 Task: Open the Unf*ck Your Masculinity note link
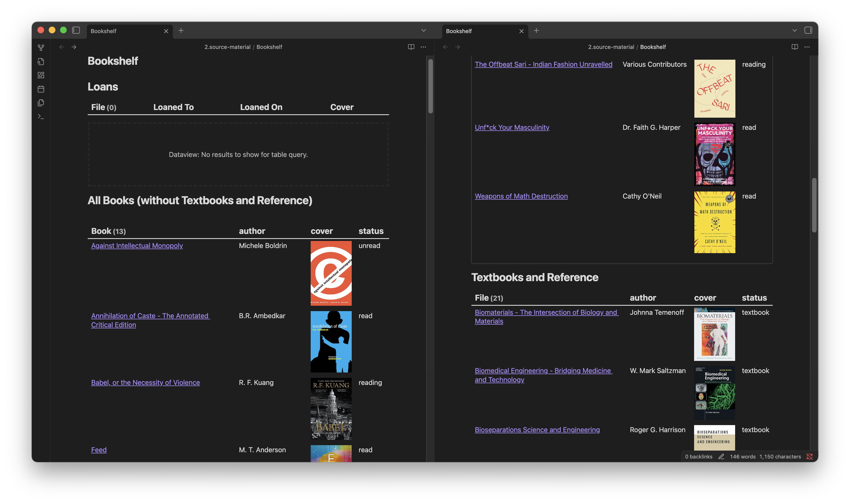pyautogui.click(x=512, y=127)
